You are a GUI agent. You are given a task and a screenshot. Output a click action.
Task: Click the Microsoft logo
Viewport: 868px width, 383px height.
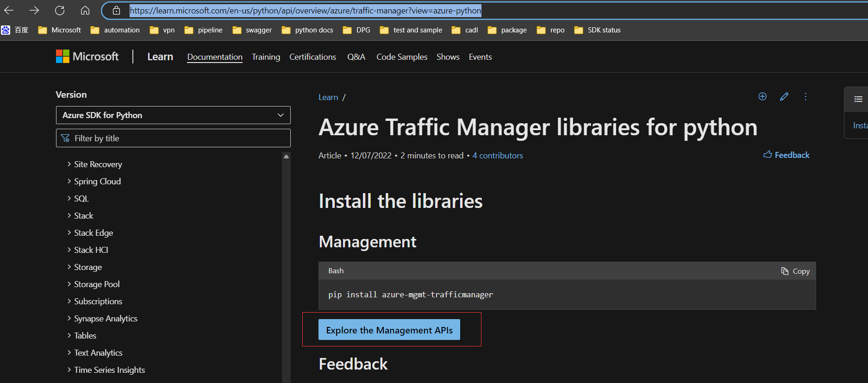[87, 57]
